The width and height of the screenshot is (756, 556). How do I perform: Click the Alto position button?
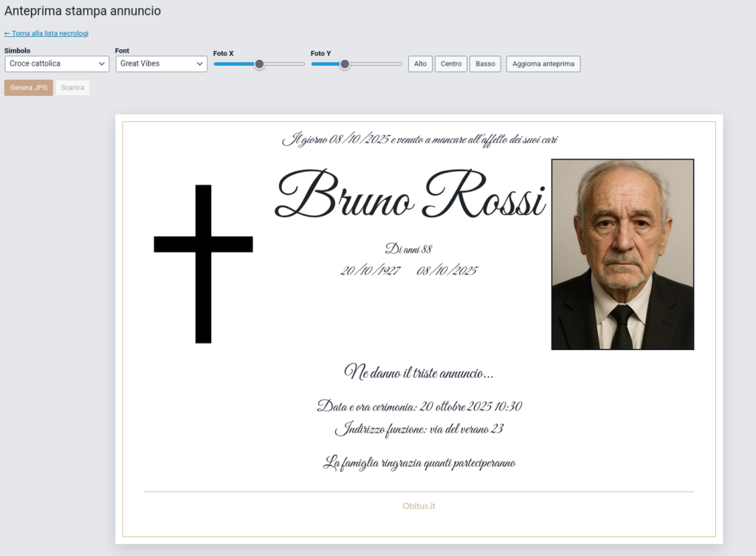(x=420, y=64)
